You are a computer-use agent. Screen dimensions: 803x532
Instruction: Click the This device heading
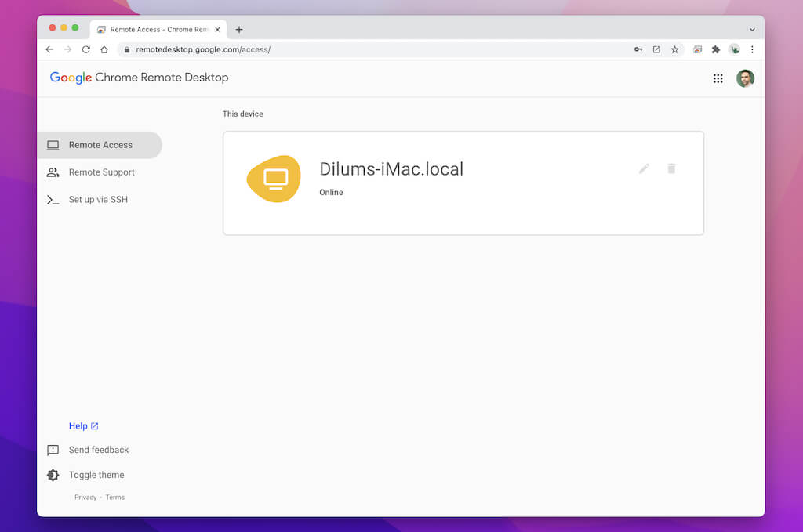point(243,114)
